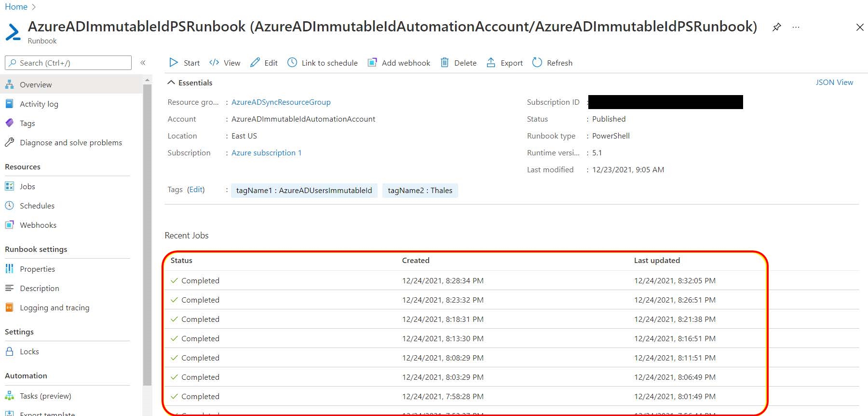Click the Diagnose and solve problems wrench icon
Image resolution: width=868 pixels, height=416 pixels.
[x=9, y=142]
